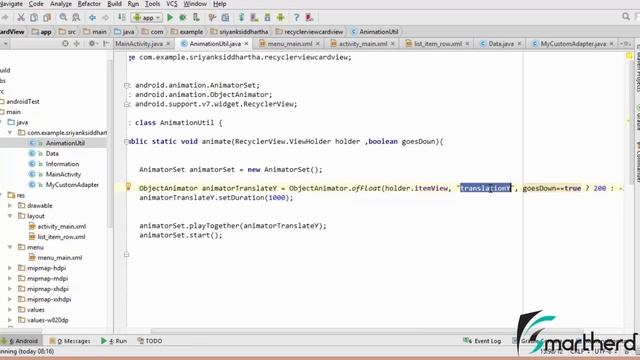Click the yellow inspection indicator top right
Image resolution: width=640 pixels, height=360 pixels.
(629, 56)
